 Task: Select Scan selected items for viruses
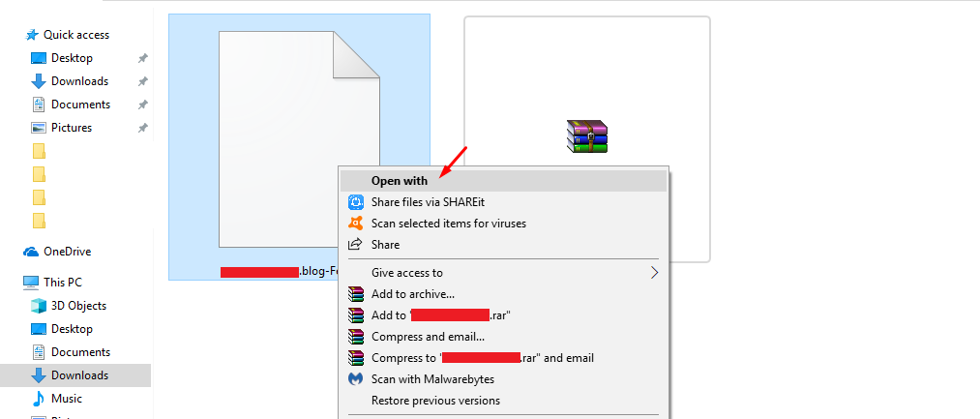503,224
